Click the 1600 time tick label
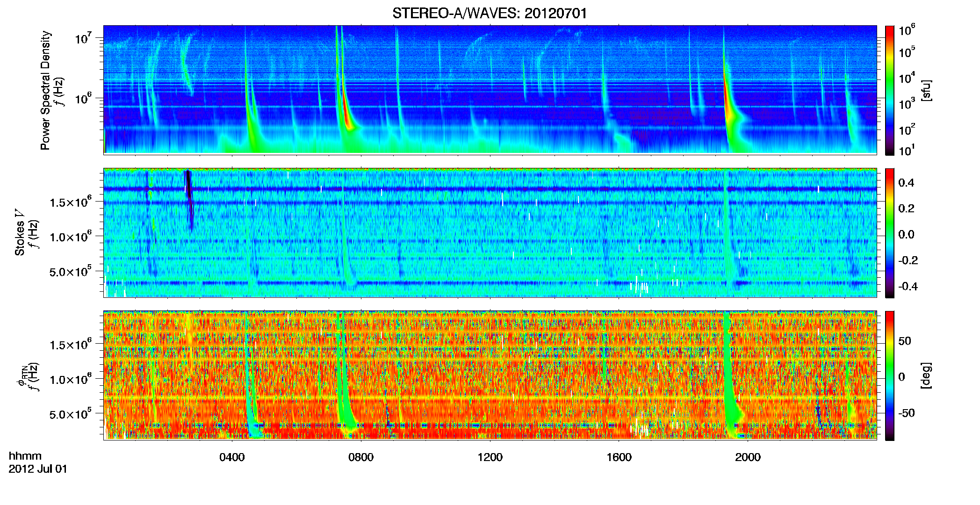980x505 pixels. click(x=619, y=457)
